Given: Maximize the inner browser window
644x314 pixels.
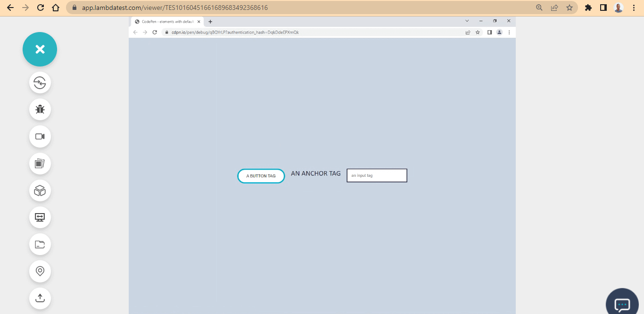Looking at the screenshot, I should [495, 21].
